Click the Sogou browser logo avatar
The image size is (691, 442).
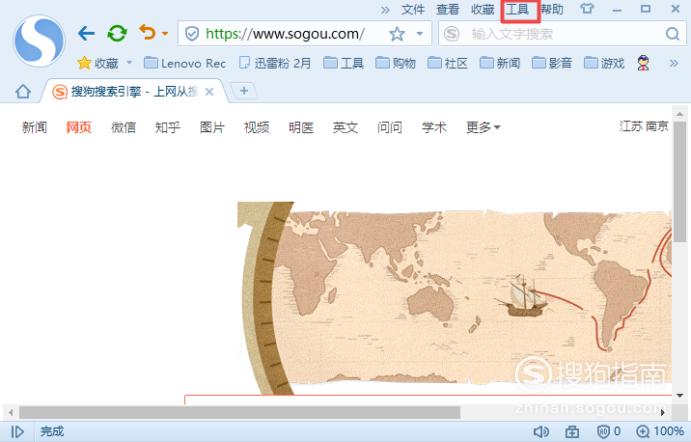pos(39,41)
